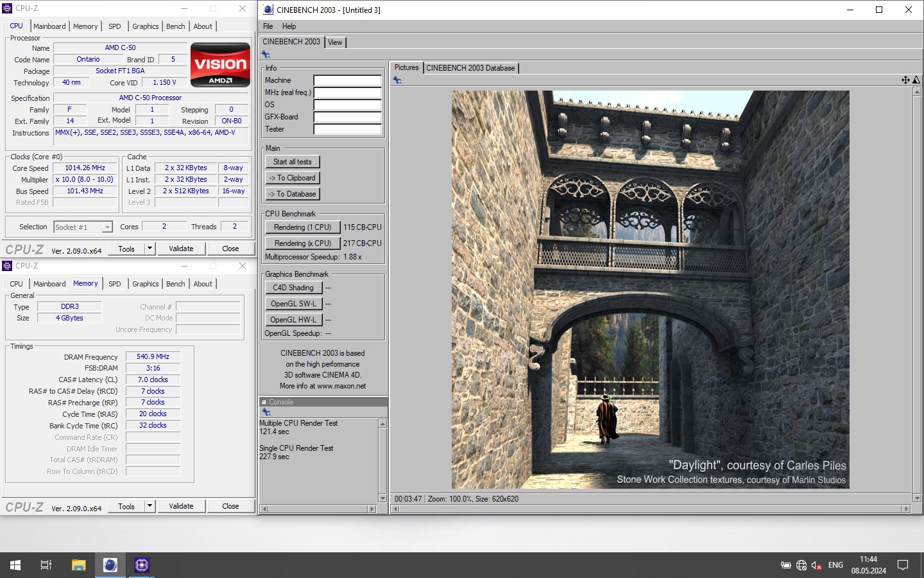Click the pin icon in Pictures panel
924x578 pixels.
397,80
